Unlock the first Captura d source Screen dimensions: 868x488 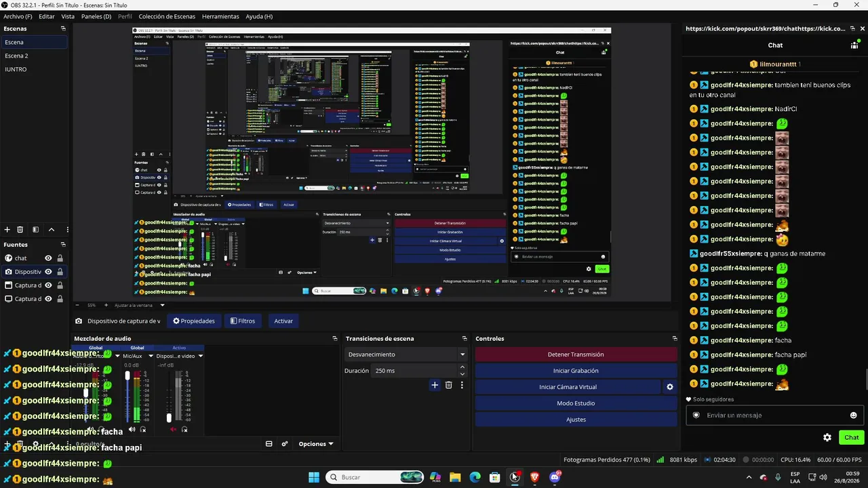point(60,285)
